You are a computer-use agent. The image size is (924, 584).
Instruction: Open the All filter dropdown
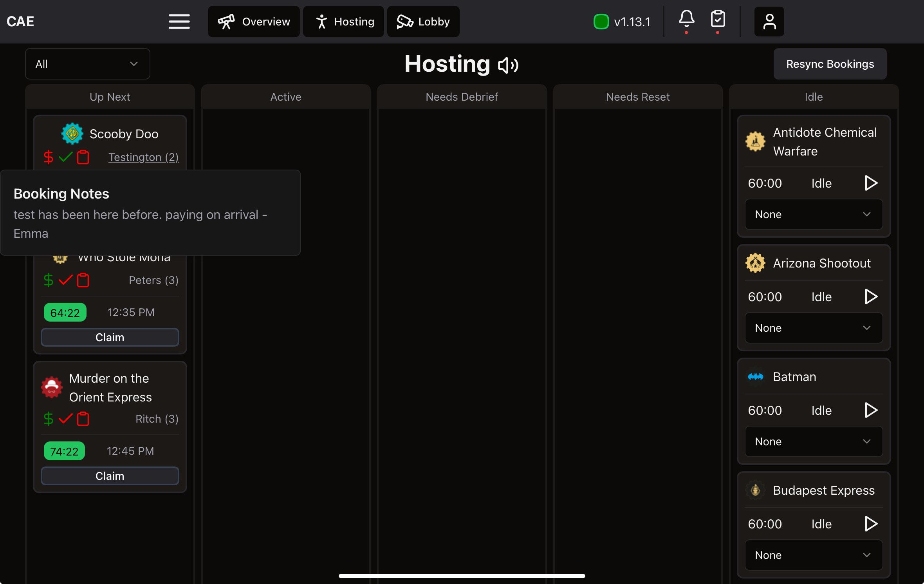pyautogui.click(x=87, y=64)
